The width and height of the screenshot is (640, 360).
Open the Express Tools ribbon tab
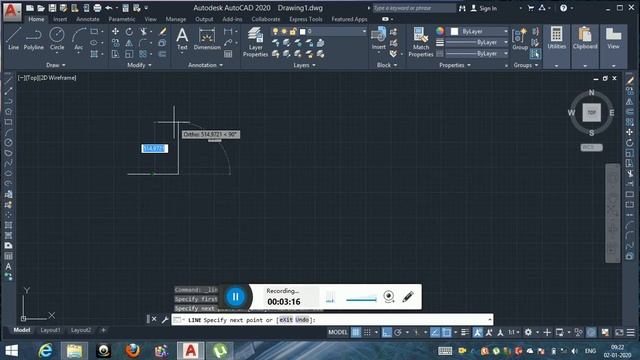pos(306,19)
